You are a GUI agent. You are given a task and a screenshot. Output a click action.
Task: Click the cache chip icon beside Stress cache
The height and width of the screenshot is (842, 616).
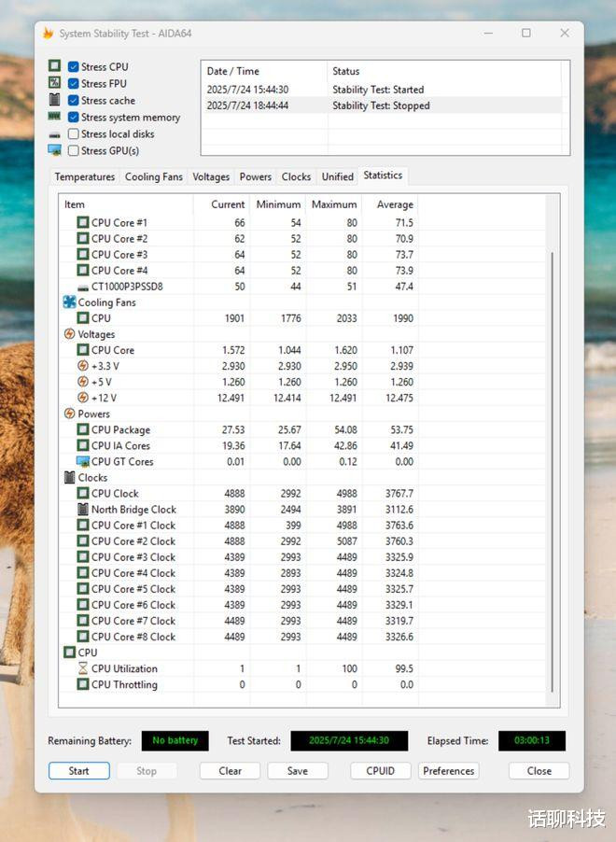click(54, 99)
